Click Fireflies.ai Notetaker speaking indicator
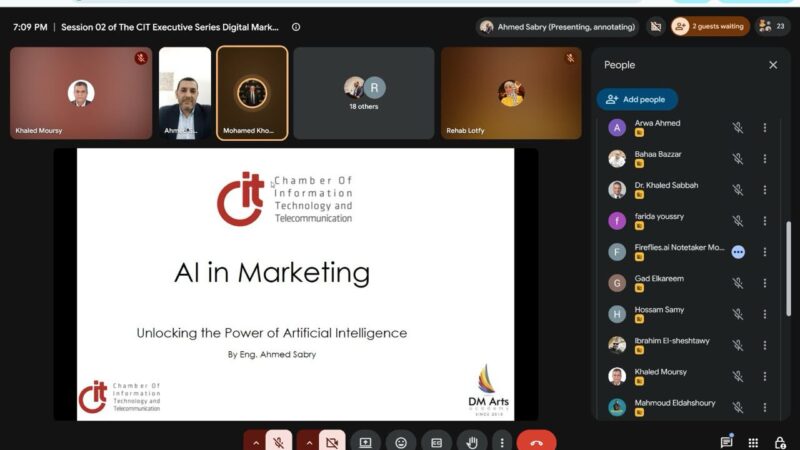The height and width of the screenshot is (450, 800). (738, 252)
